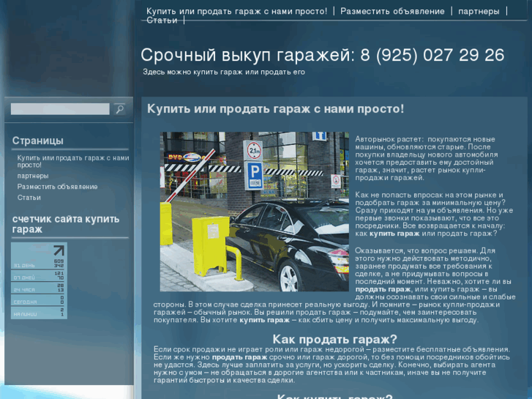Image resolution: width=532 pixels, height=399 pixels.
Task: Click the site visit counter widget
Action: pos(39,280)
